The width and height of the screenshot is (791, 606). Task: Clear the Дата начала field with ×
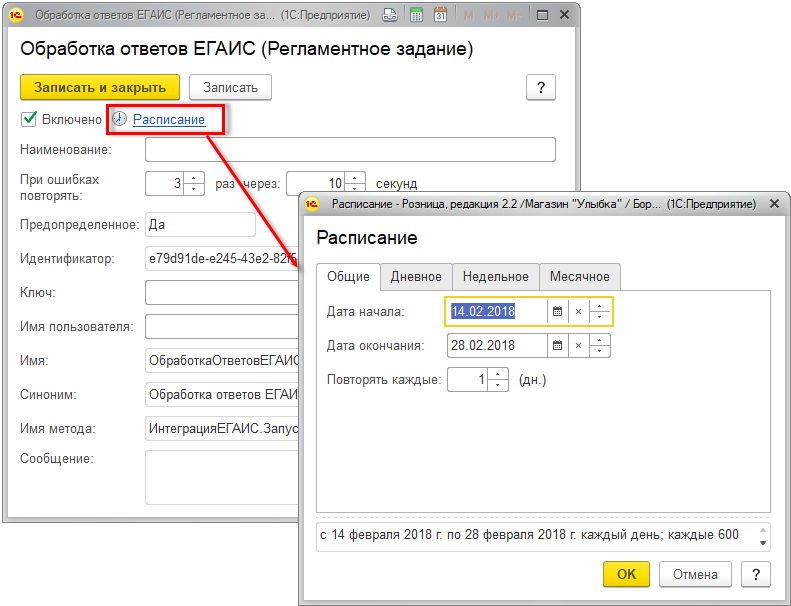(579, 312)
